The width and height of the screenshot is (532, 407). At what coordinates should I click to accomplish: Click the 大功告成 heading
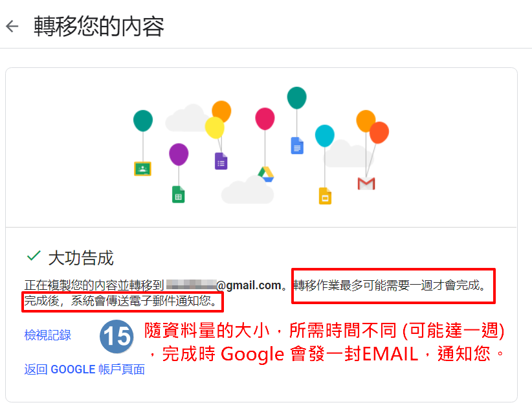81,258
